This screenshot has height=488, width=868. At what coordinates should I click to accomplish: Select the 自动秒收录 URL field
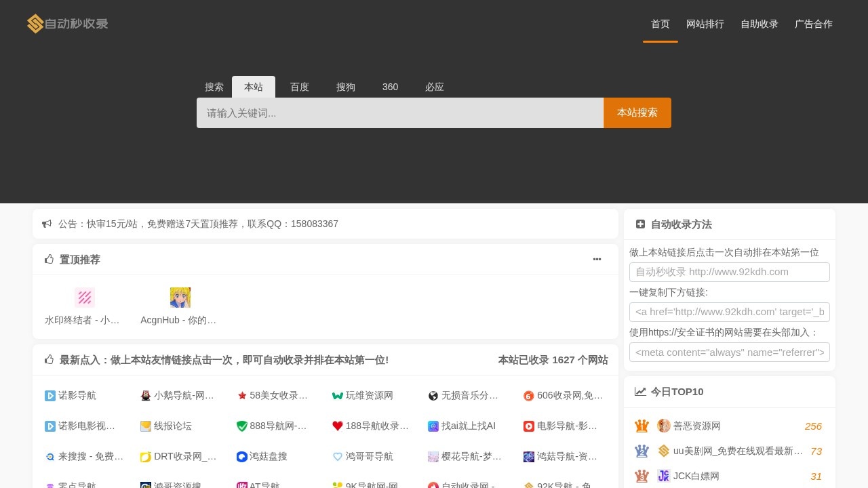[x=730, y=272]
